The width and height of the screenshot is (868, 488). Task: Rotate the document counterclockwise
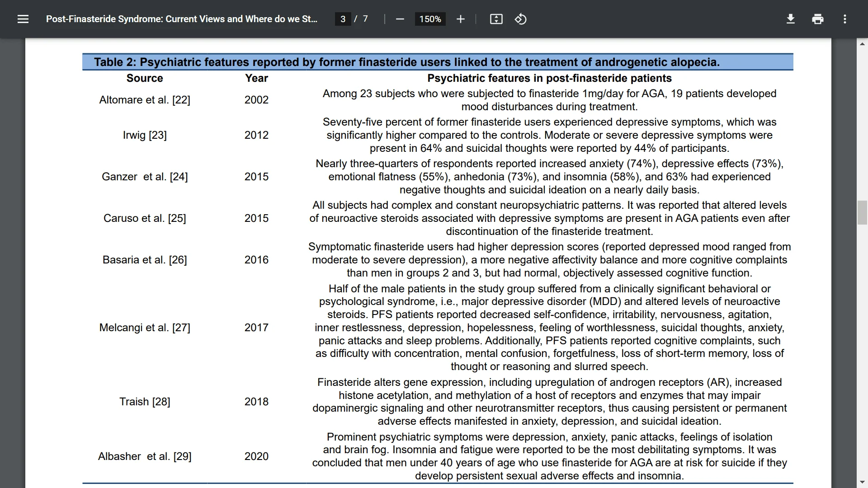pyautogui.click(x=520, y=19)
